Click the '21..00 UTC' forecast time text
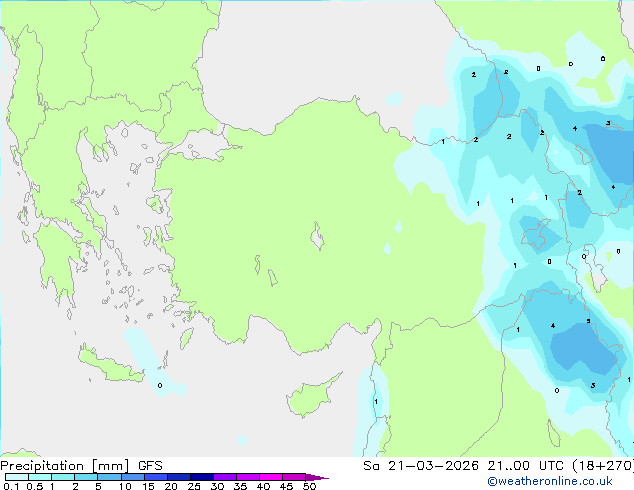This screenshot has height=490, width=634. point(525,466)
